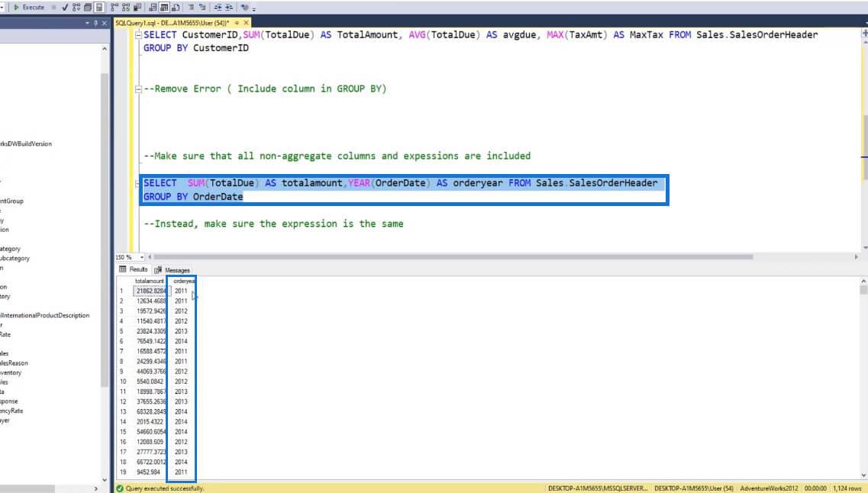Click the DESKTOP-A1M5655\MSSQLSERVER status entry
The height and width of the screenshot is (493, 868).
(597, 488)
